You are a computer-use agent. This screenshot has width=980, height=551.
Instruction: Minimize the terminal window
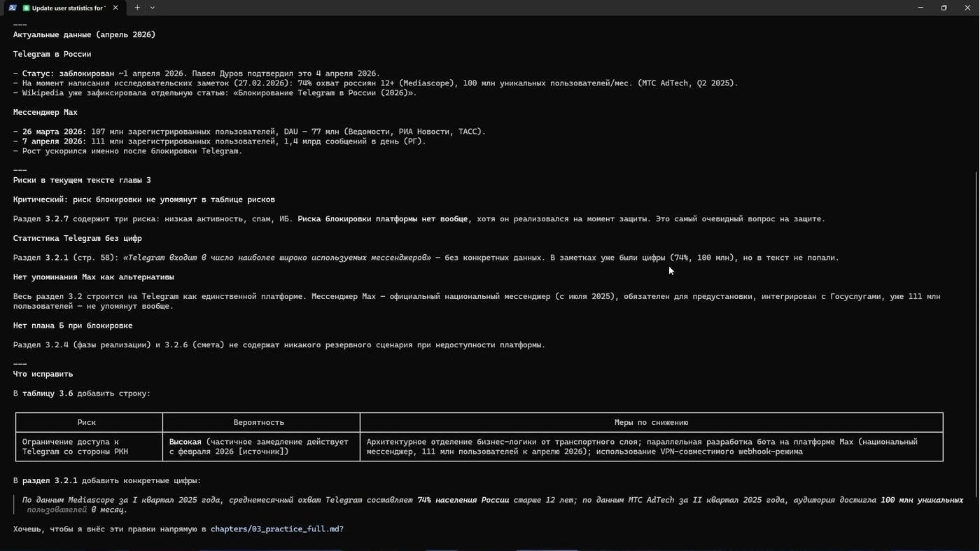click(920, 8)
